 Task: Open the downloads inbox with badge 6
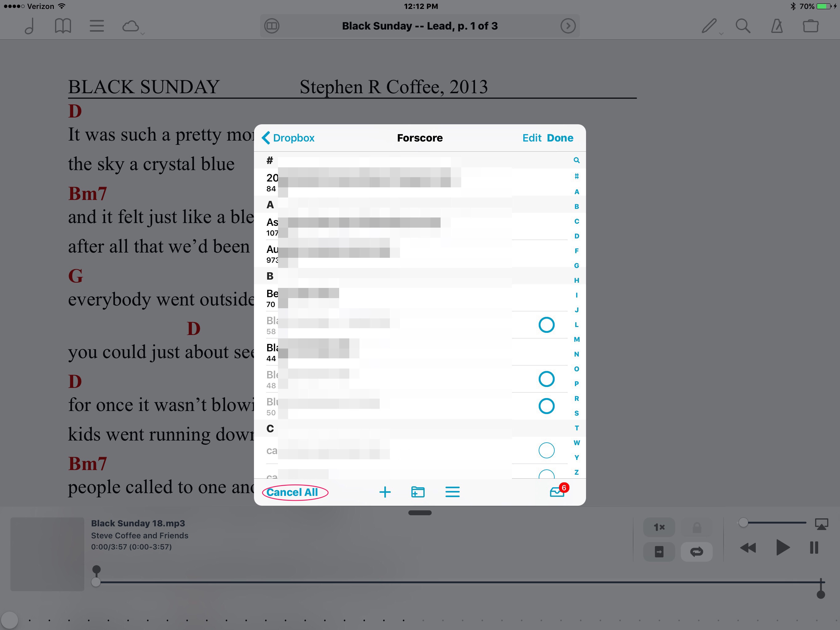[557, 492]
